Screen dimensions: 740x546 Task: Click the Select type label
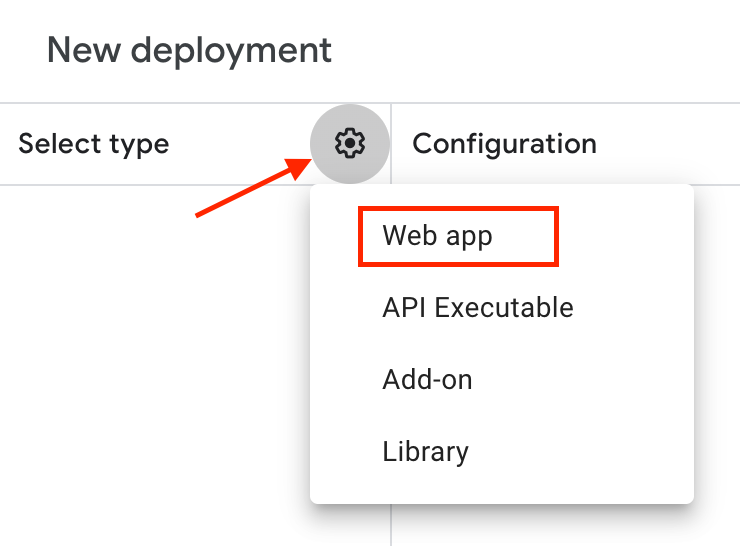(94, 144)
